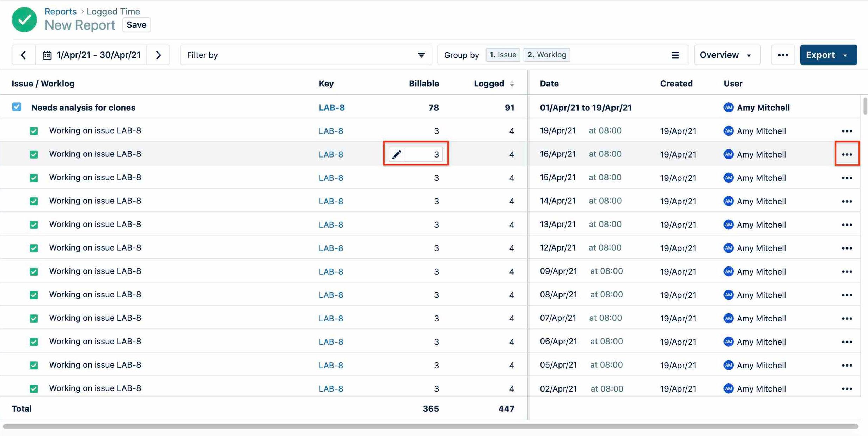Image resolution: width=868 pixels, height=436 pixels.
Task: Select the 2. Worklog group chip
Action: click(546, 55)
